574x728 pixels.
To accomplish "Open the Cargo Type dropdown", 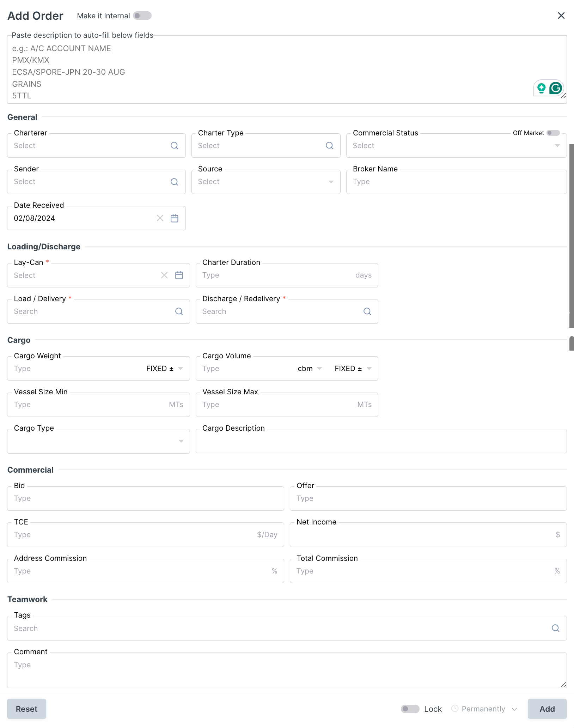I will point(181,441).
